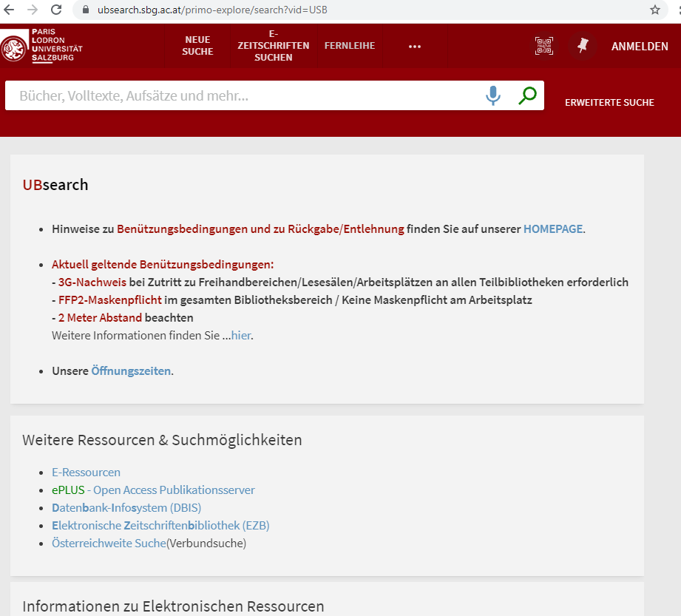Image resolution: width=681 pixels, height=616 pixels.
Task: Click 'Weitere Ressourcen & Suchmöglichkeiten' heading
Action: [162, 440]
